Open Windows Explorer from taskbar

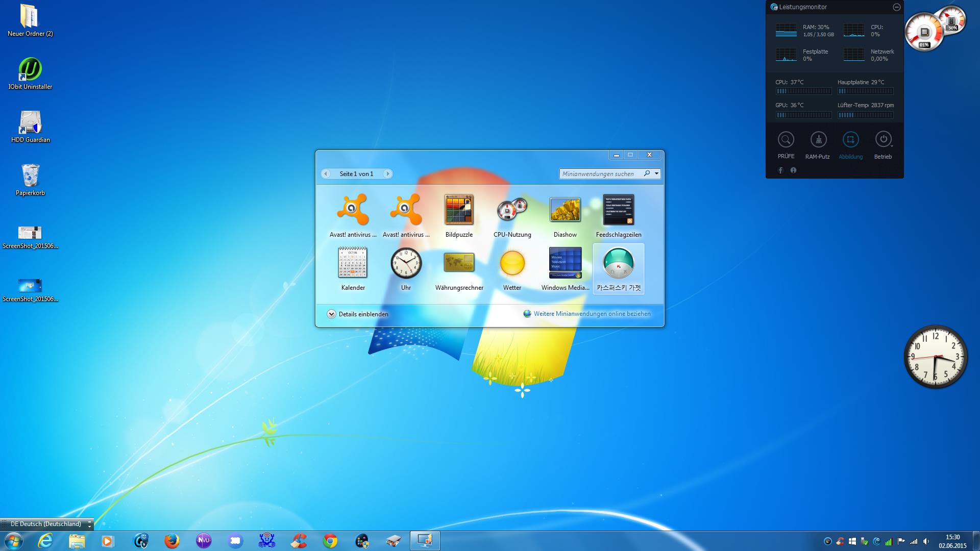pyautogui.click(x=77, y=541)
